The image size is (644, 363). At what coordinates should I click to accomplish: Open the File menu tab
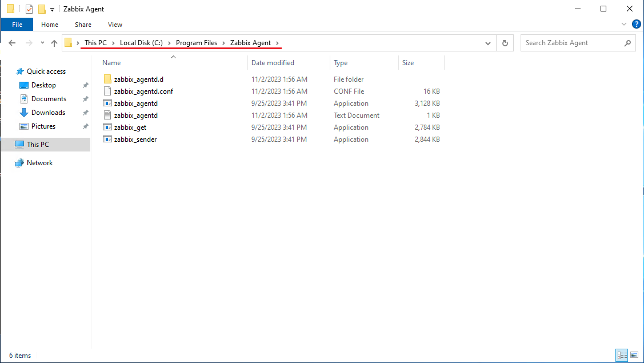(17, 25)
